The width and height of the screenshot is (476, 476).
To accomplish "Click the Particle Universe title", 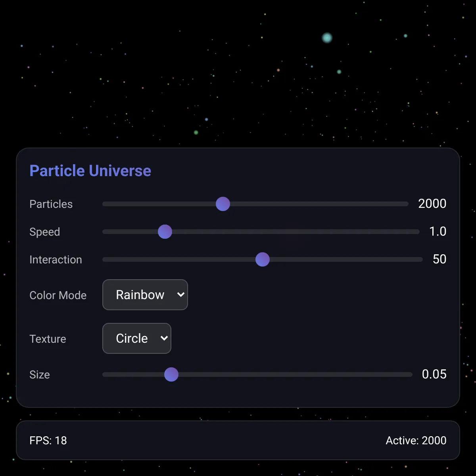I will coord(90,171).
